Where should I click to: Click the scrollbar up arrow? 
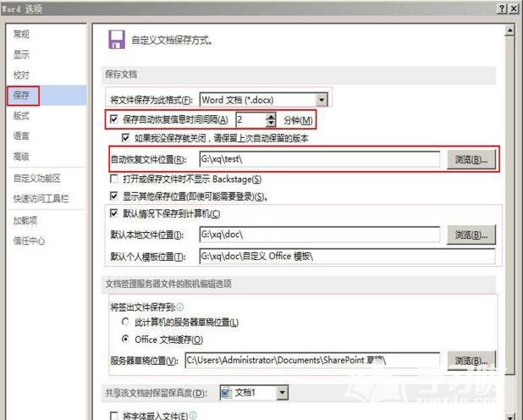(x=509, y=30)
